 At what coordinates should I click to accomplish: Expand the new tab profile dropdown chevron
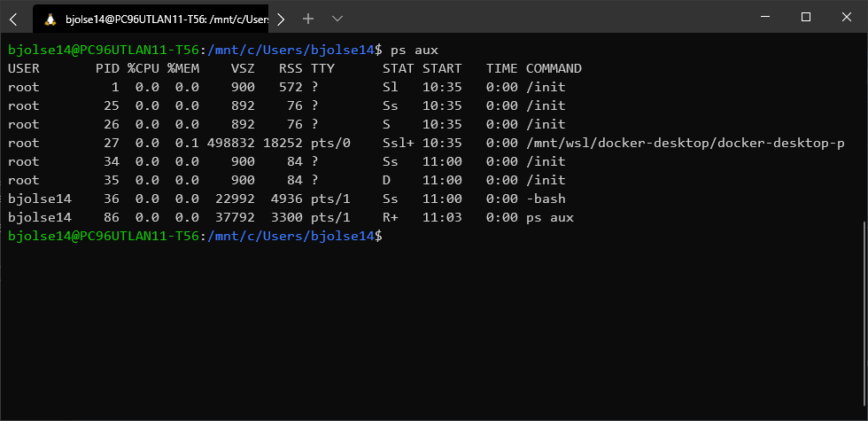click(337, 19)
